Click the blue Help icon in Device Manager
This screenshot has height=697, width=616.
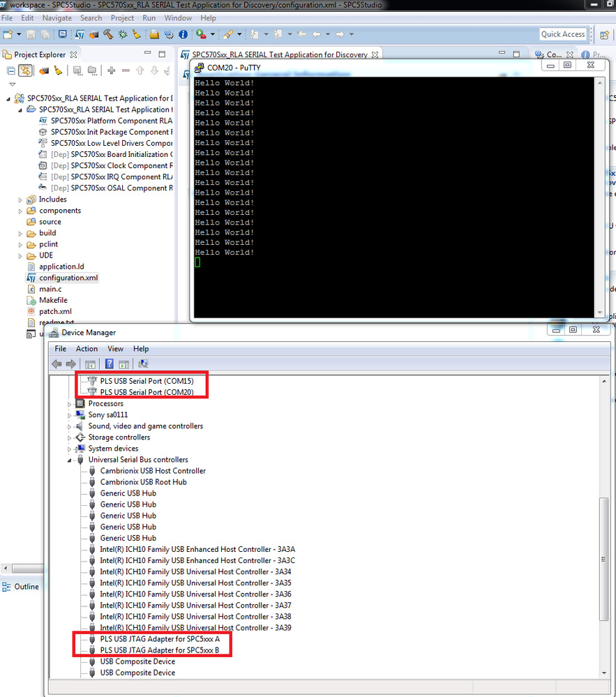(x=110, y=364)
